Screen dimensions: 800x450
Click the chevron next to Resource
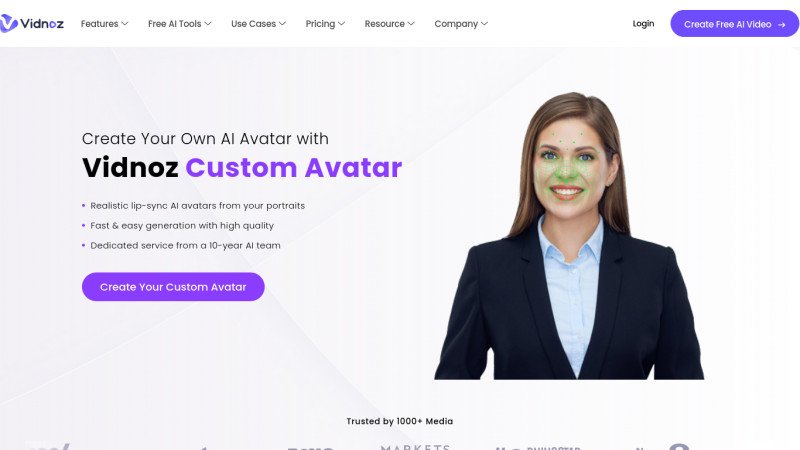tap(411, 23)
